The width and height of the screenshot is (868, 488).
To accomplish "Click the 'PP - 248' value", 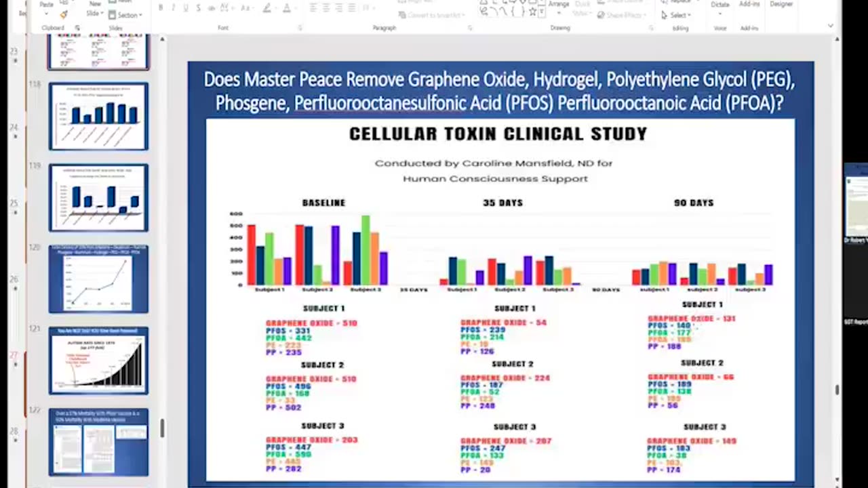I will click(x=478, y=407).
